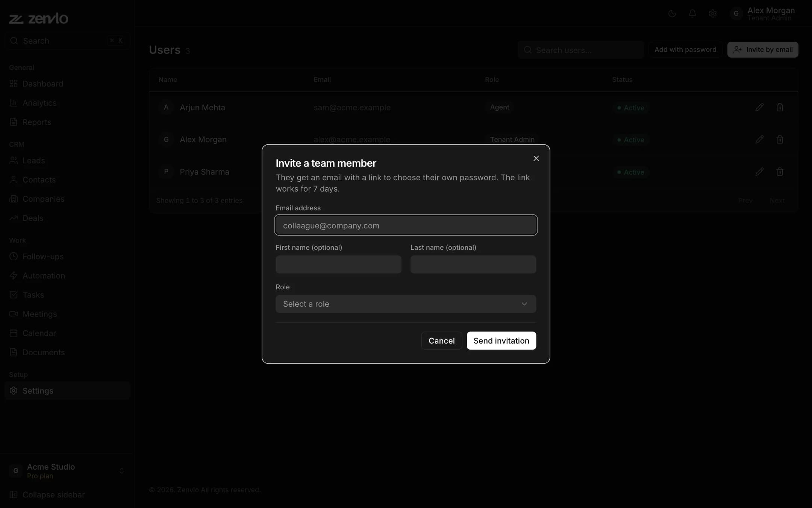Open Alex Morgan profile menu
The image size is (812, 508).
pyautogui.click(x=763, y=14)
